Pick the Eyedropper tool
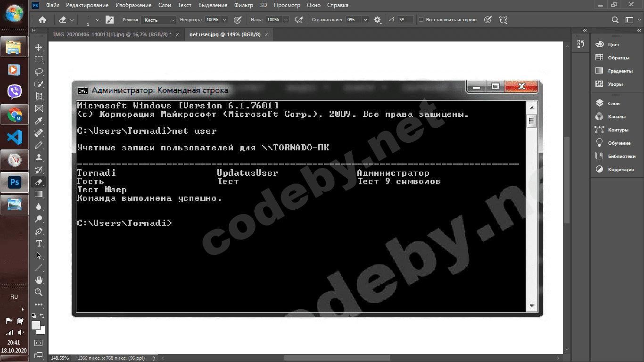This screenshot has height=362, width=644. (39, 121)
